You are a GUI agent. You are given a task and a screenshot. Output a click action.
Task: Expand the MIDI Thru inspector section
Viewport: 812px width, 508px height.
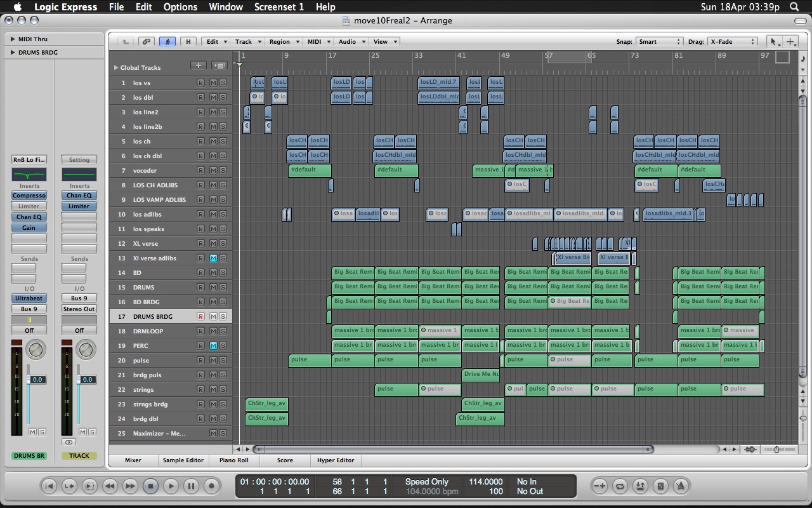13,39
